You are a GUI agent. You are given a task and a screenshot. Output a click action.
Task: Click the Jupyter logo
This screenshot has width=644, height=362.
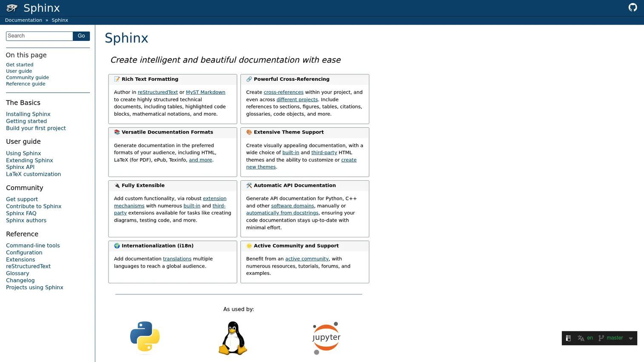(326, 338)
